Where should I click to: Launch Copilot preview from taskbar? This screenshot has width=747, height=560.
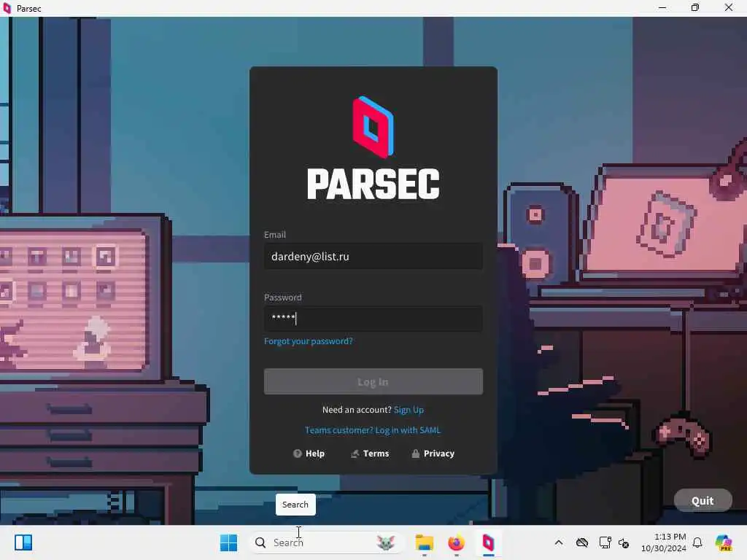(x=724, y=542)
